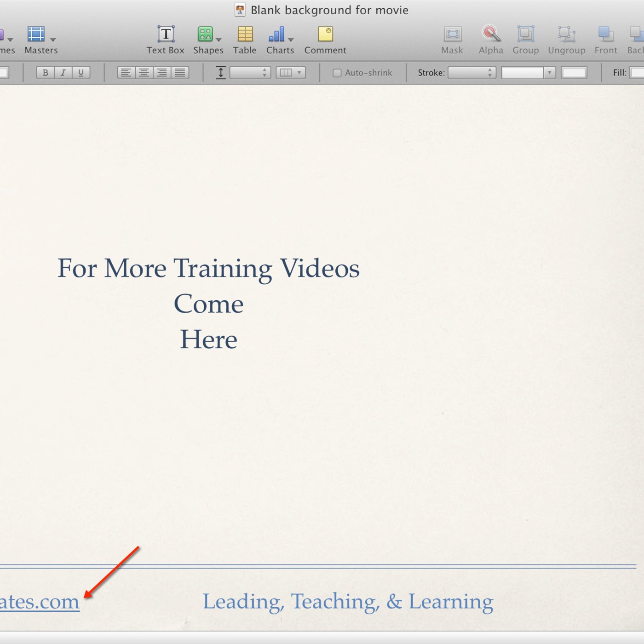
Task: Open the Charts picker
Action: click(x=276, y=34)
